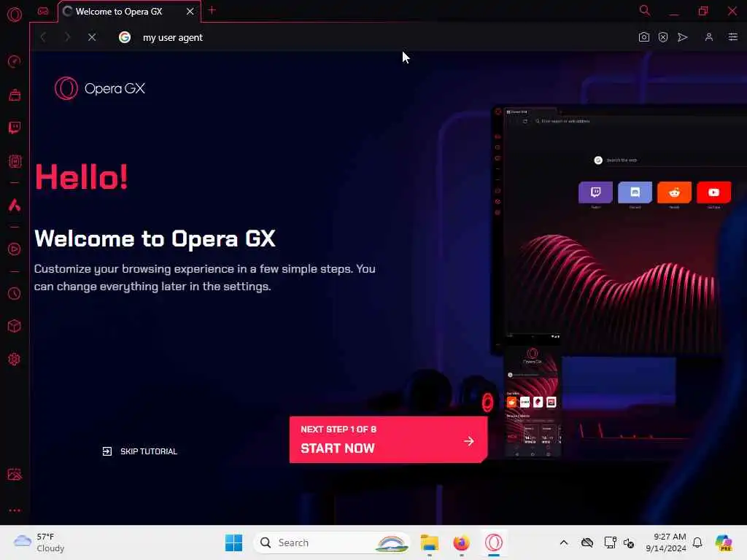Image resolution: width=747 pixels, height=560 pixels.
Task: Go back to previous page
Action: [43, 37]
